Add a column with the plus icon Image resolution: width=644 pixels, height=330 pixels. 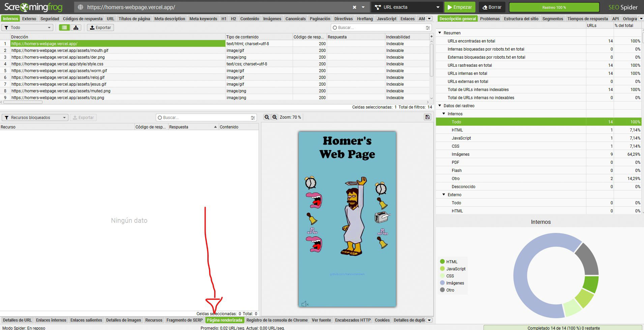[431, 36]
